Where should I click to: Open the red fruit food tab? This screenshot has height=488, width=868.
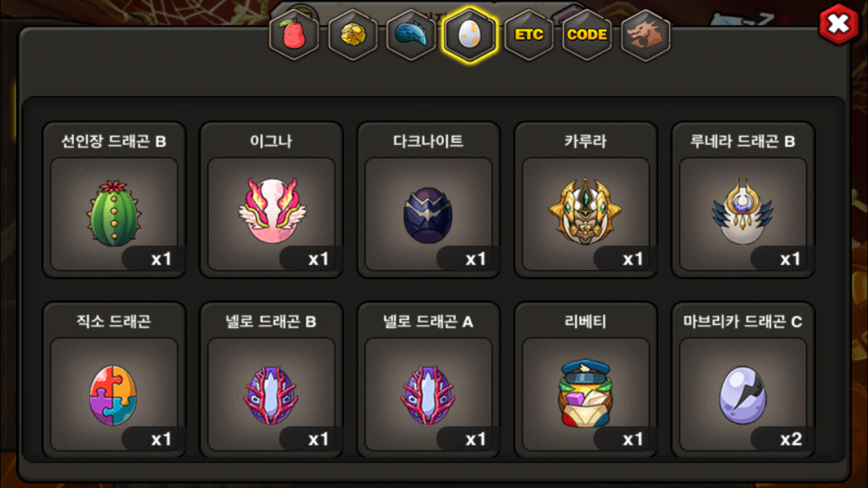tap(295, 35)
